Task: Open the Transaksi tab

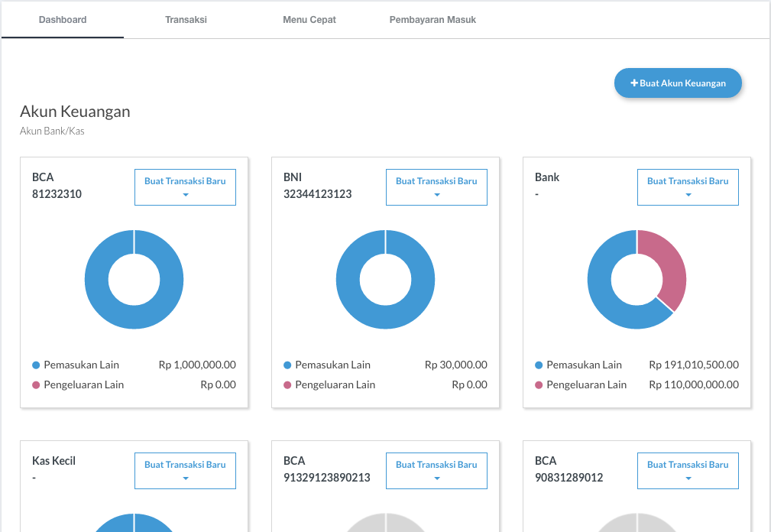Action: point(186,20)
